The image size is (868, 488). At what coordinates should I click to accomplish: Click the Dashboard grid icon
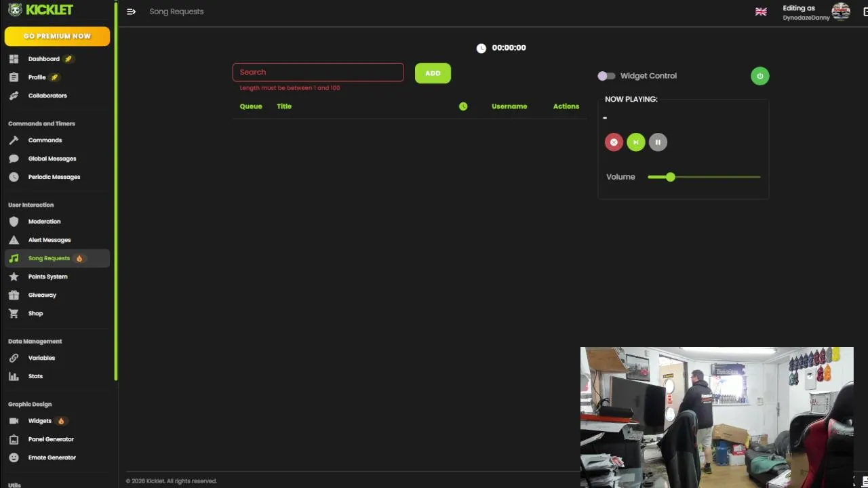pos(14,59)
